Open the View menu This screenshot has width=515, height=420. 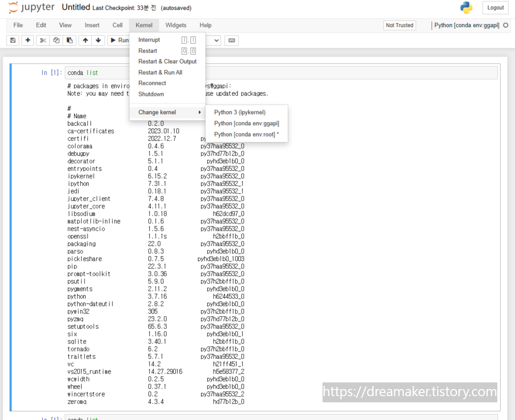tap(65, 25)
